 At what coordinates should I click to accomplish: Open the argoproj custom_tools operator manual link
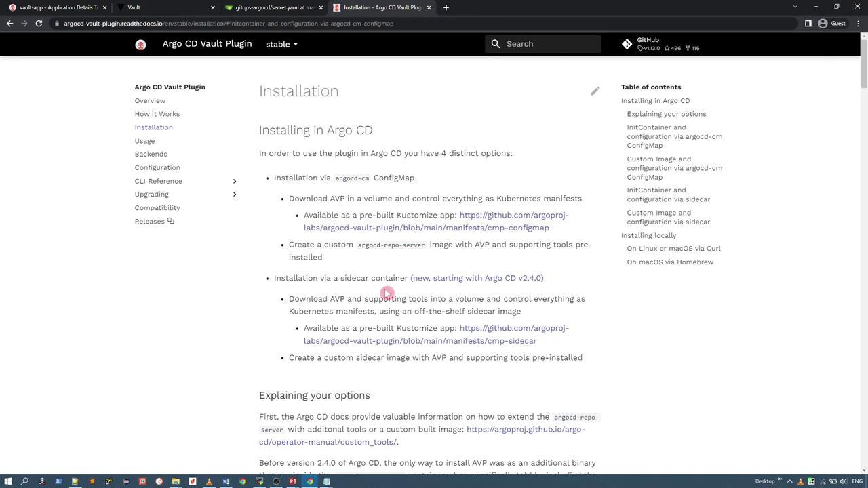(x=422, y=436)
